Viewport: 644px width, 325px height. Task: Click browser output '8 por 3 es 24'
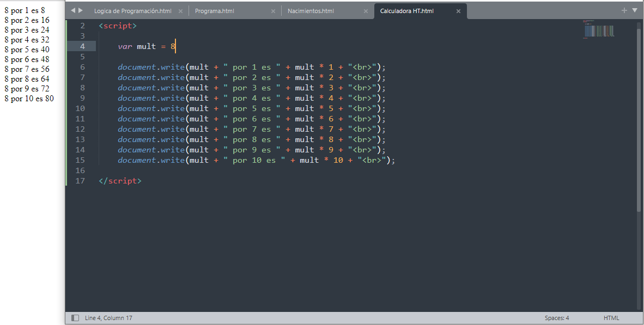coord(27,30)
